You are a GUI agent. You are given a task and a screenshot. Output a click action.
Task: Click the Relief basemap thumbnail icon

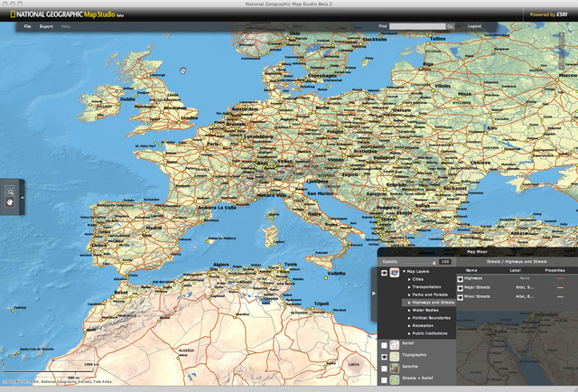pyautogui.click(x=395, y=345)
